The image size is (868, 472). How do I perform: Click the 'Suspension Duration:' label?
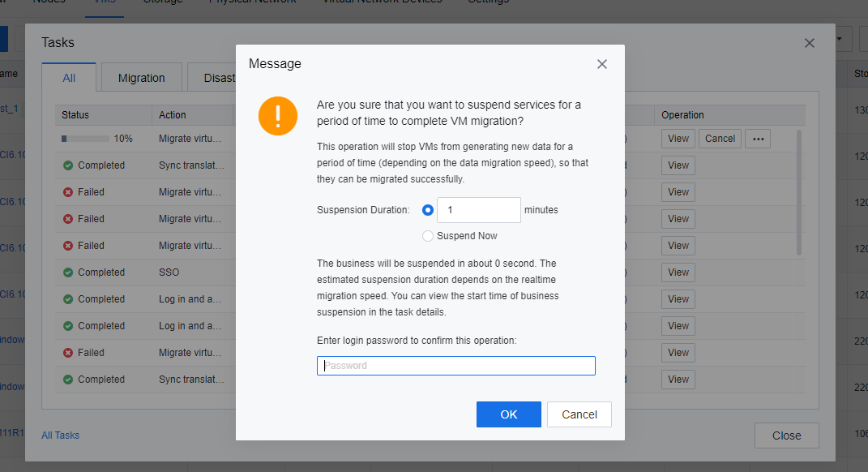click(363, 210)
